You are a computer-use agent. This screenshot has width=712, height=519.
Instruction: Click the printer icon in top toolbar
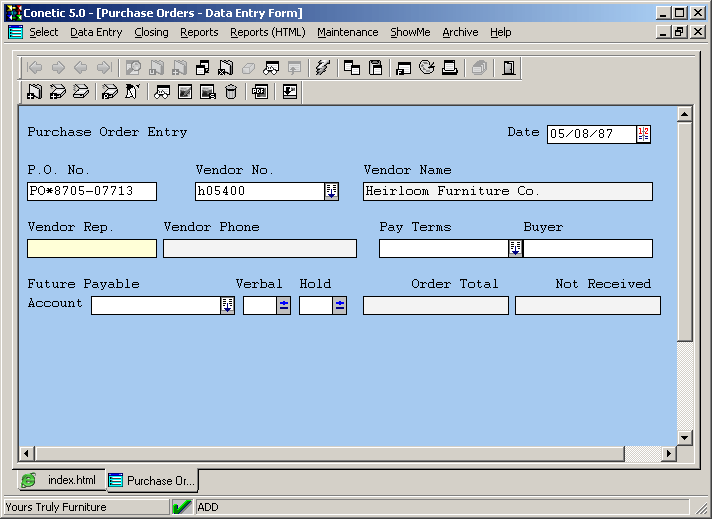point(450,68)
